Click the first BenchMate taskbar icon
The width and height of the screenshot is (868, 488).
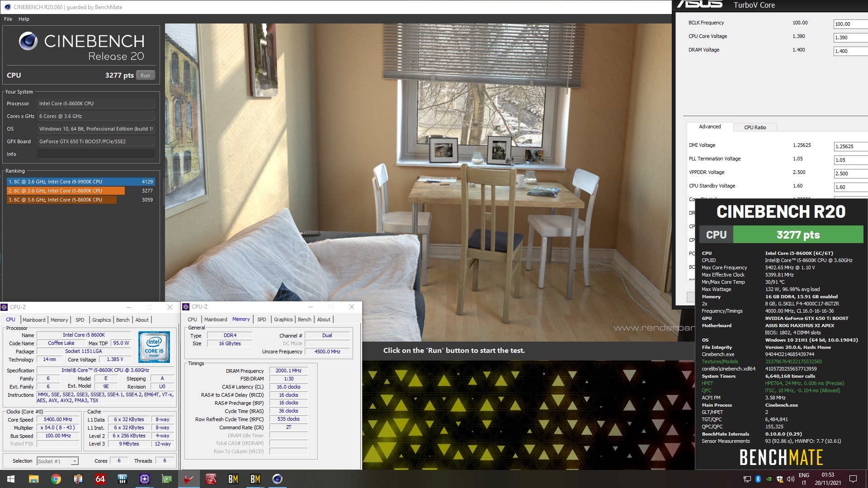pyautogui.click(x=233, y=479)
